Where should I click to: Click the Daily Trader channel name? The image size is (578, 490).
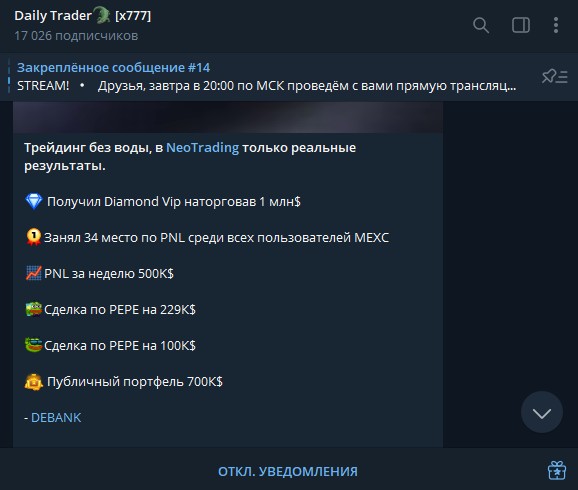pyautogui.click(x=53, y=15)
